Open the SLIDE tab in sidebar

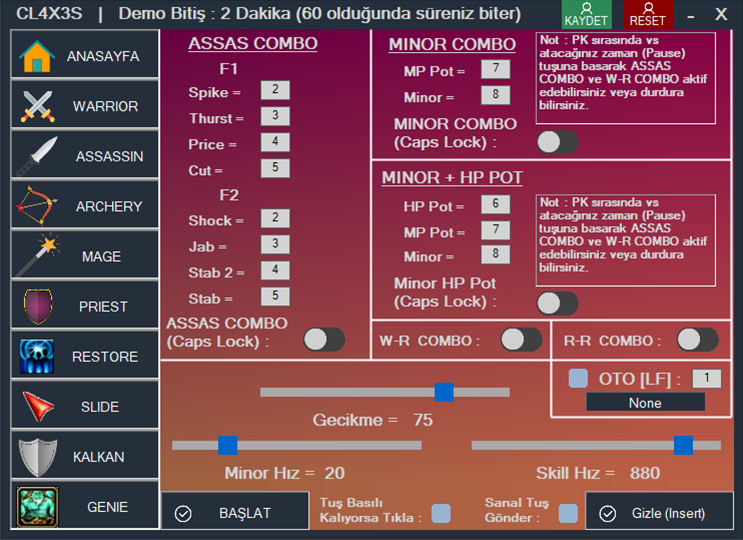pyautogui.click(x=85, y=406)
